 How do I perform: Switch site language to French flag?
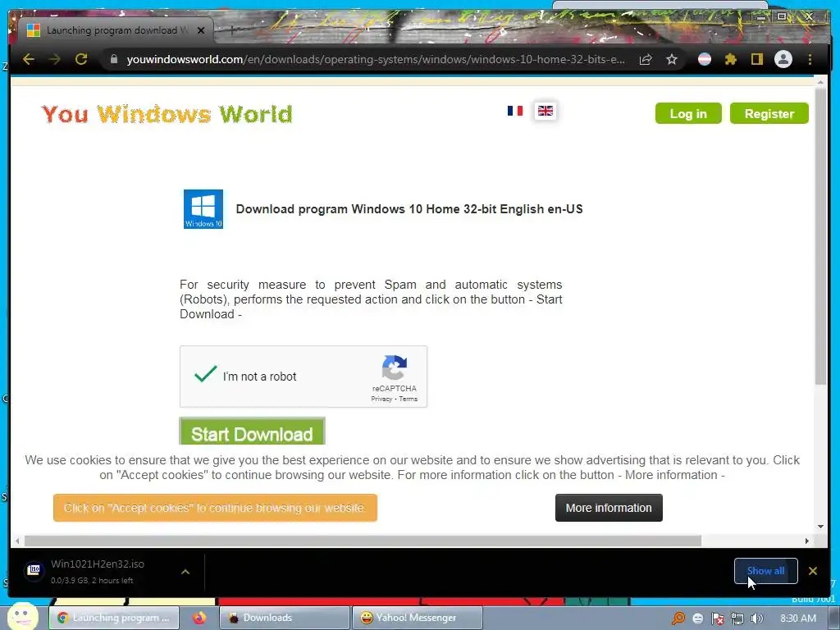pos(515,111)
